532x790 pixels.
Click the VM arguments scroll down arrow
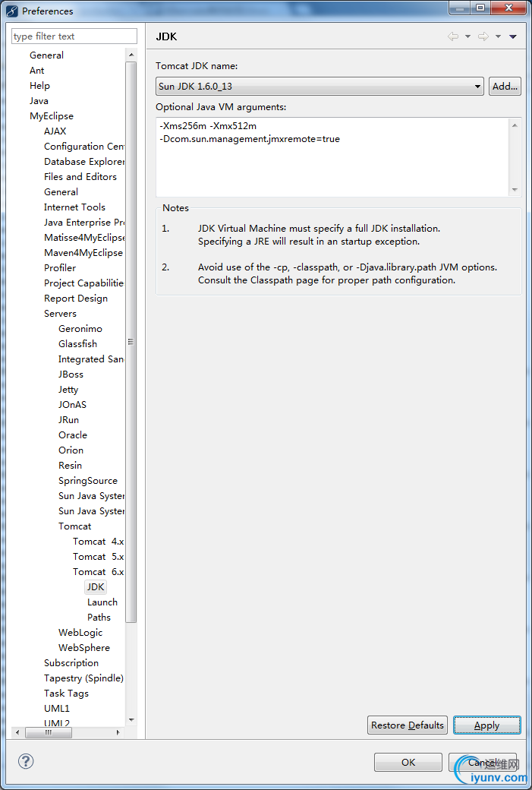(515, 190)
